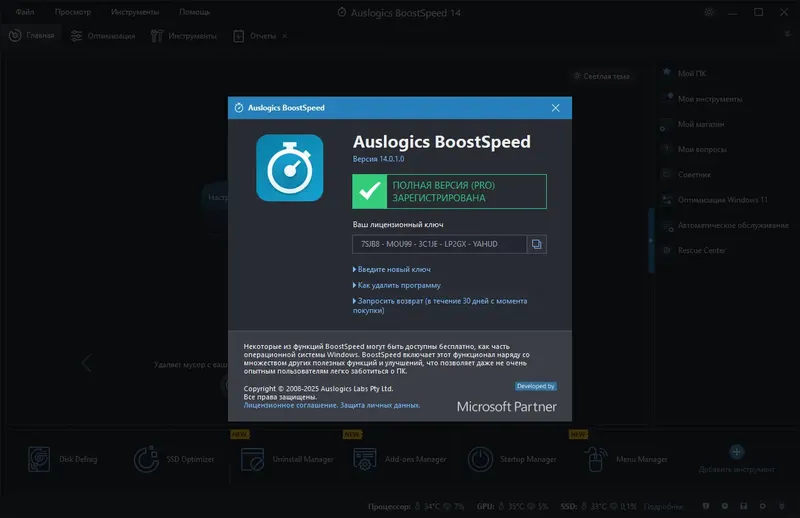Switch to 'Светлая тема' light theme

click(x=602, y=76)
